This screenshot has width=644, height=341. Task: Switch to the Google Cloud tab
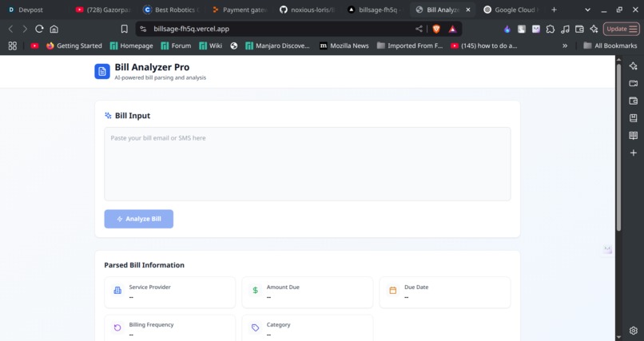(x=510, y=10)
